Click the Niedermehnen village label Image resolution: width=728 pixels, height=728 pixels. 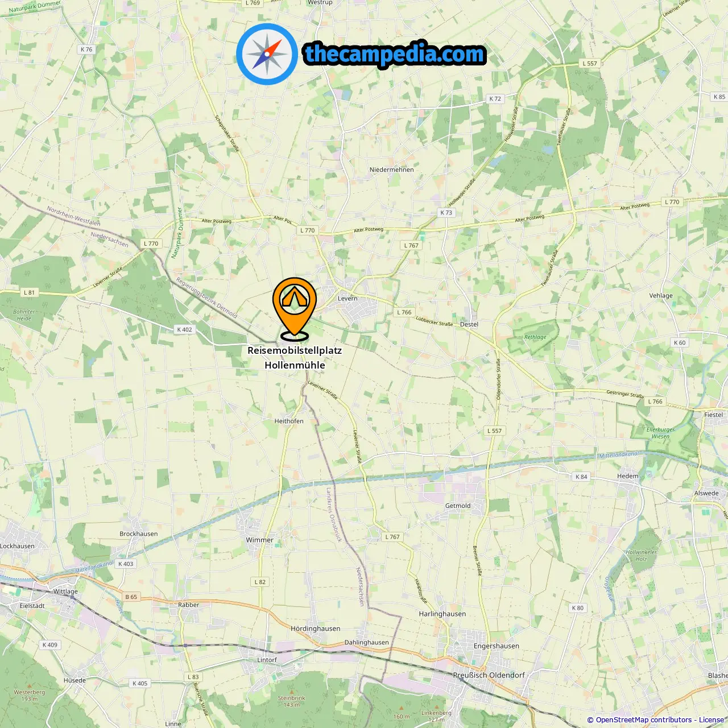tap(392, 169)
